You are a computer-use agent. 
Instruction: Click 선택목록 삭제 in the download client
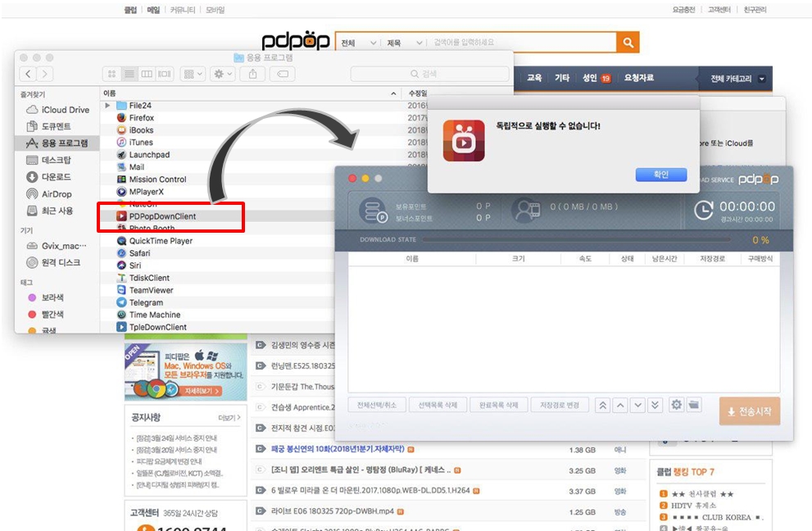coord(438,405)
